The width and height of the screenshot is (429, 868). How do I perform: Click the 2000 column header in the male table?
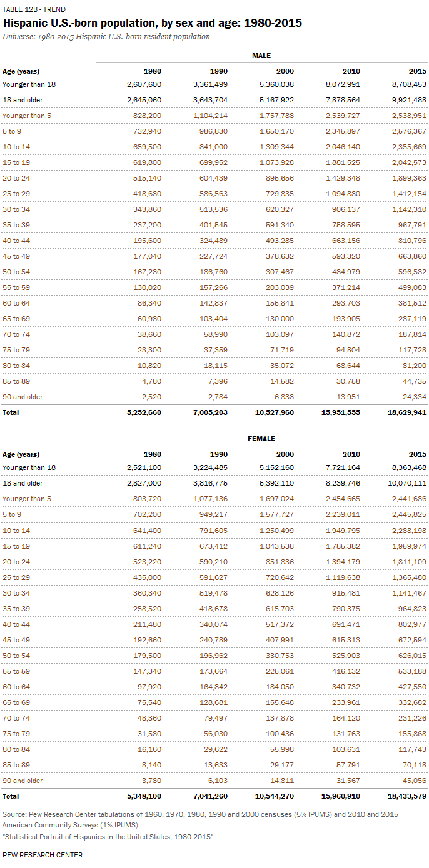pyautogui.click(x=285, y=71)
